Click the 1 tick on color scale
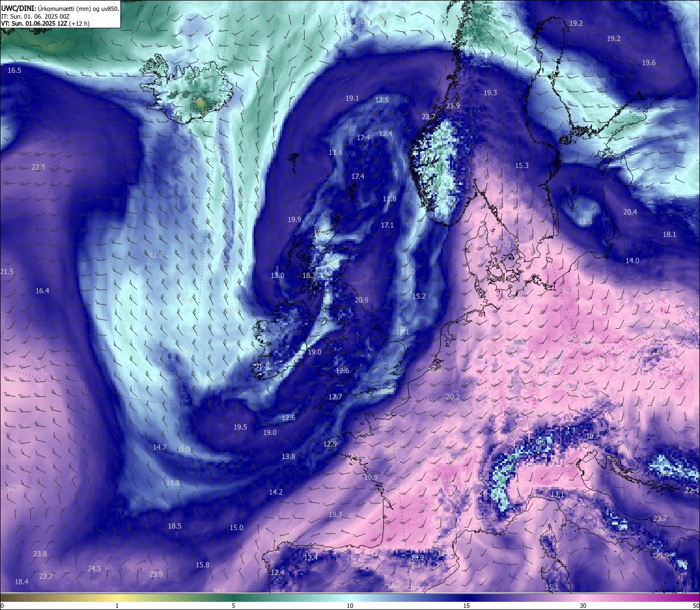This screenshot has width=700, height=610. pyautogui.click(x=117, y=606)
